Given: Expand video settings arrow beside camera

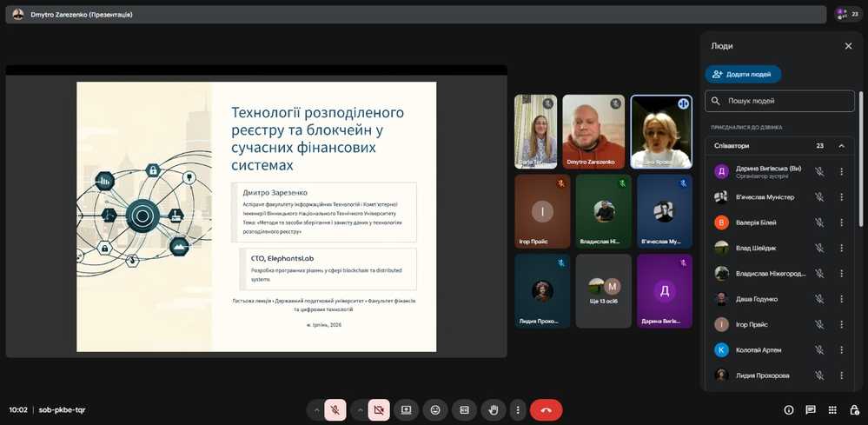Looking at the screenshot, I should (x=359, y=409).
